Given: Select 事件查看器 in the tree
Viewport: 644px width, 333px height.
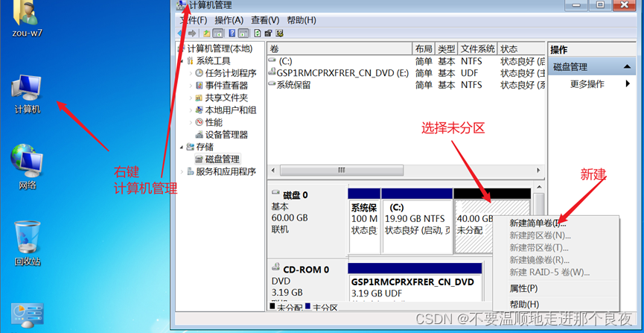Looking at the screenshot, I should [x=226, y=86].
